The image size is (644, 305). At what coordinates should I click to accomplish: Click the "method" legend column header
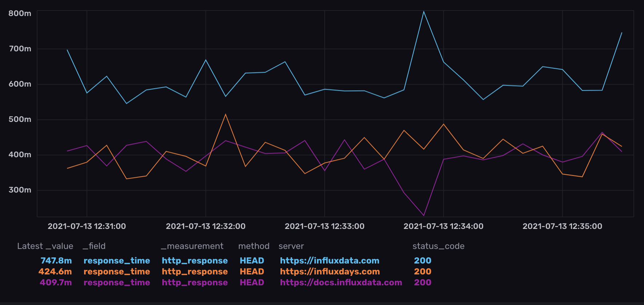point(254,246)
